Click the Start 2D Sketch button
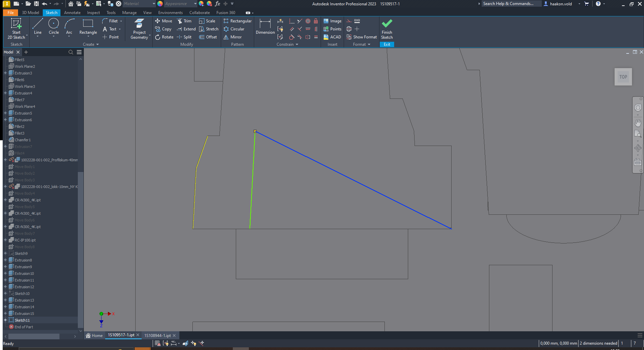This screenshot has height=350, width=644. tap(16, 28)
